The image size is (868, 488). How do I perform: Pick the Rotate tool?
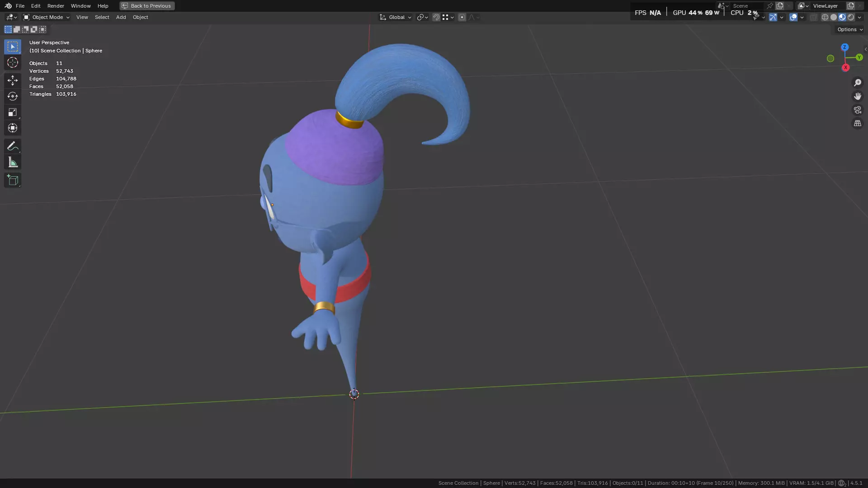[x=13, y=96]
